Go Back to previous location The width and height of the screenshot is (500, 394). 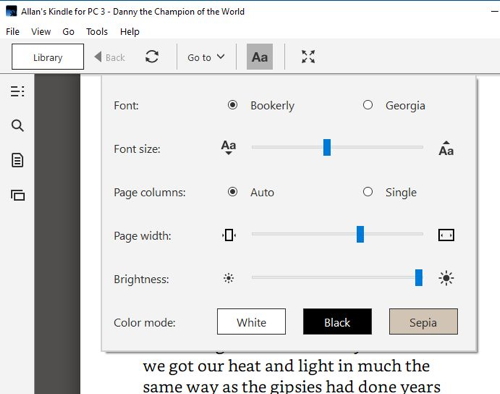pyautogui.click(x=110, y=57)
